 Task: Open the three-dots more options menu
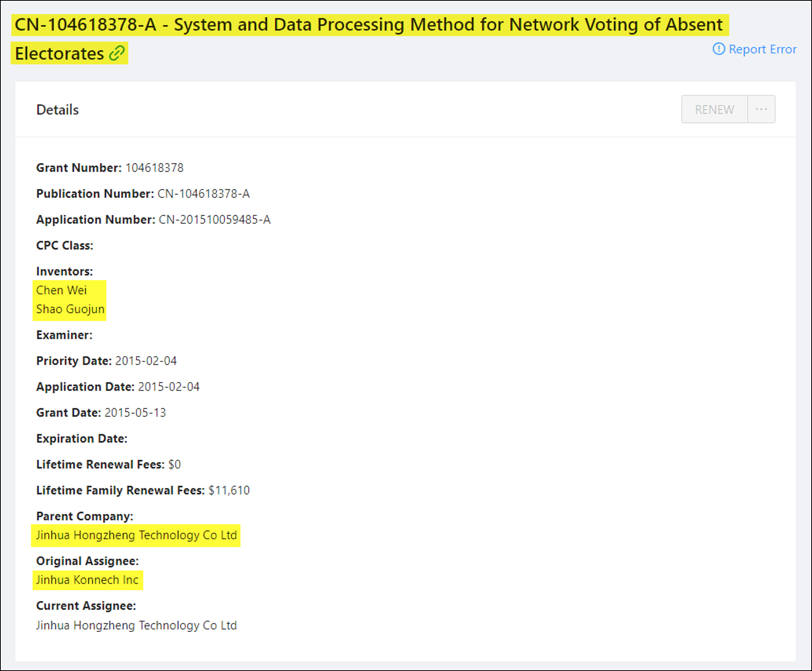click(x=761, y=109)
